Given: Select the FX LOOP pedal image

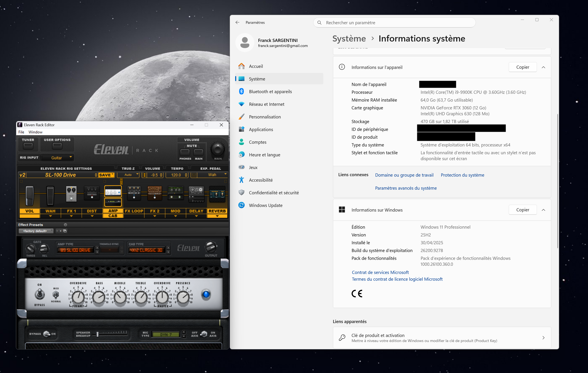Looking at the screenshot, I should [x=134, y=193].
